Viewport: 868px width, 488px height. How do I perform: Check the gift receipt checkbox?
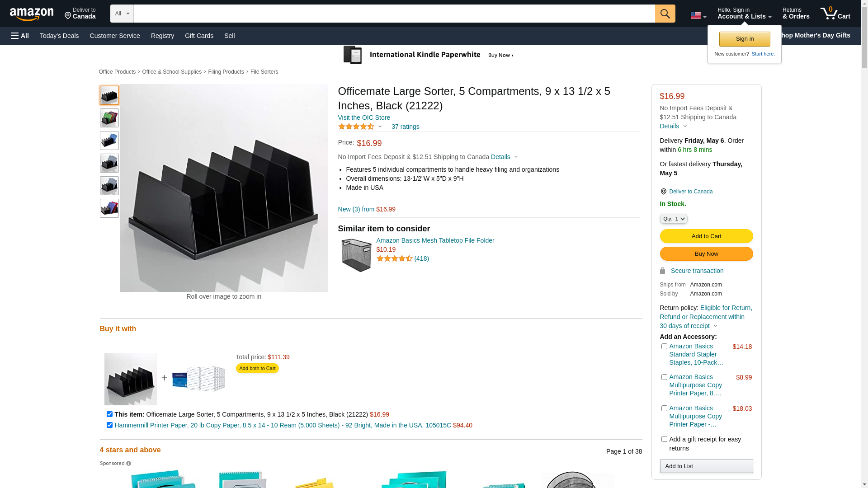coord(664,439)
